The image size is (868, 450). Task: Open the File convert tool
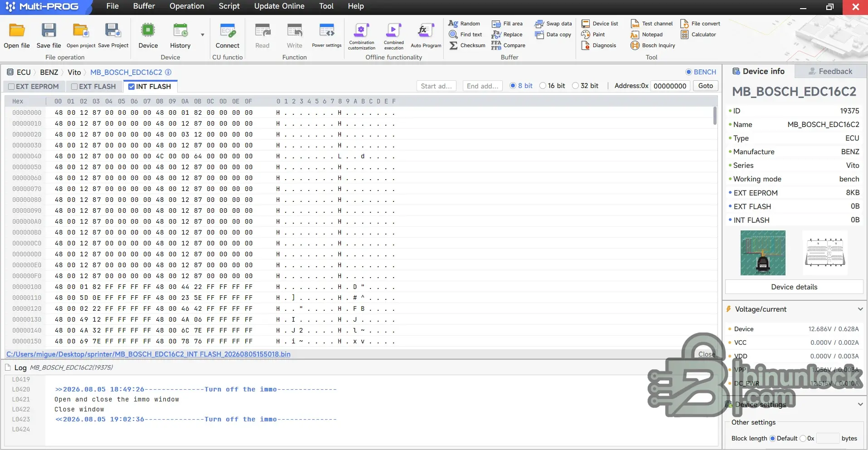pyautogui.click(x=700, y=24)
